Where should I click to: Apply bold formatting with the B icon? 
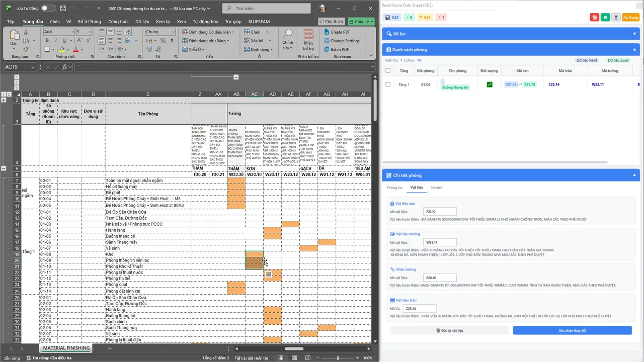click(x=46, y=41)
